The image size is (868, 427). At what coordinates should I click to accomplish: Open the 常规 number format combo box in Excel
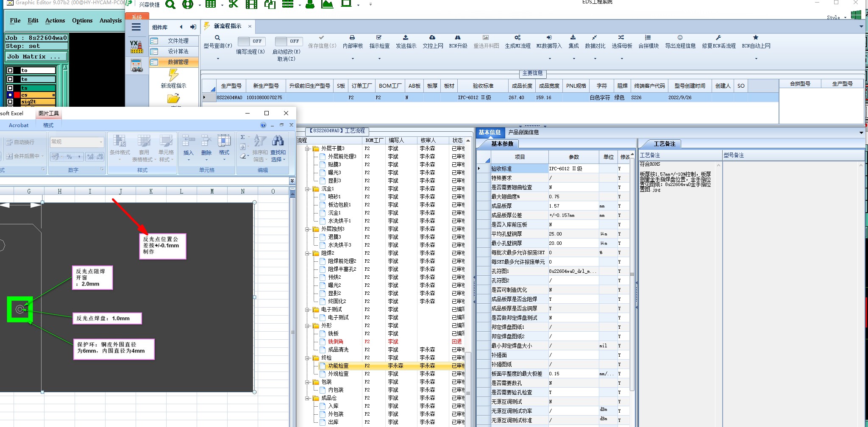(x=77, y=142)
